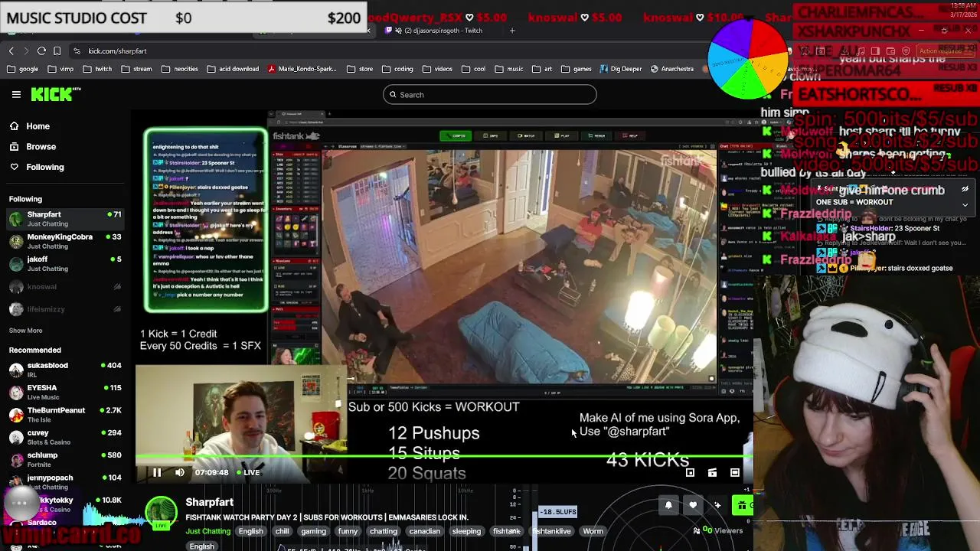Open MonkeyKingCobra channel
Screen dimensions: 980x551
tap(65, 241)
